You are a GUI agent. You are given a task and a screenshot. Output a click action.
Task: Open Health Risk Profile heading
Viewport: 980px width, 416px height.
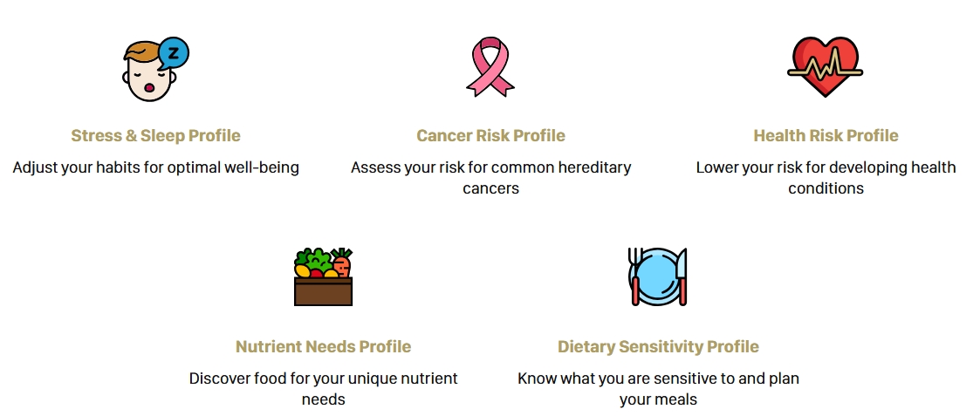coord(826,135)
